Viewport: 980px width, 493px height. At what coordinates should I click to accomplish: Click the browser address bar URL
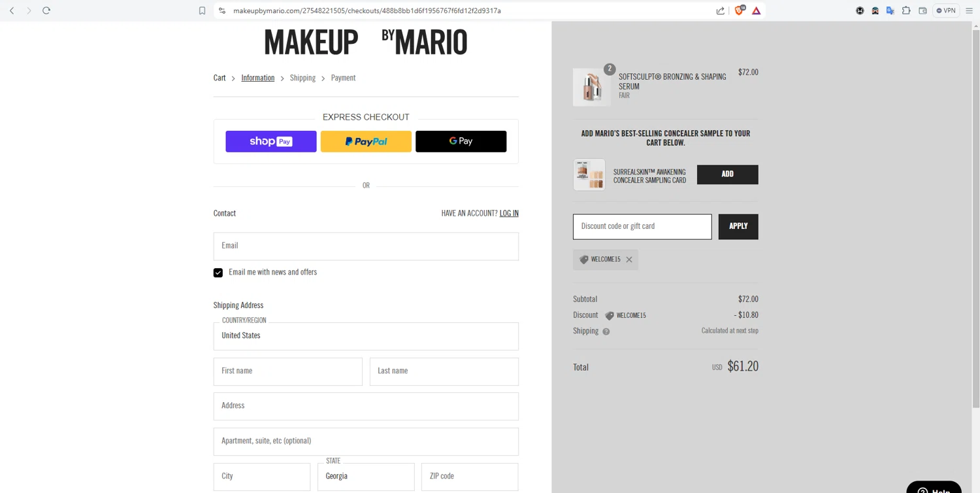(367, 10)
